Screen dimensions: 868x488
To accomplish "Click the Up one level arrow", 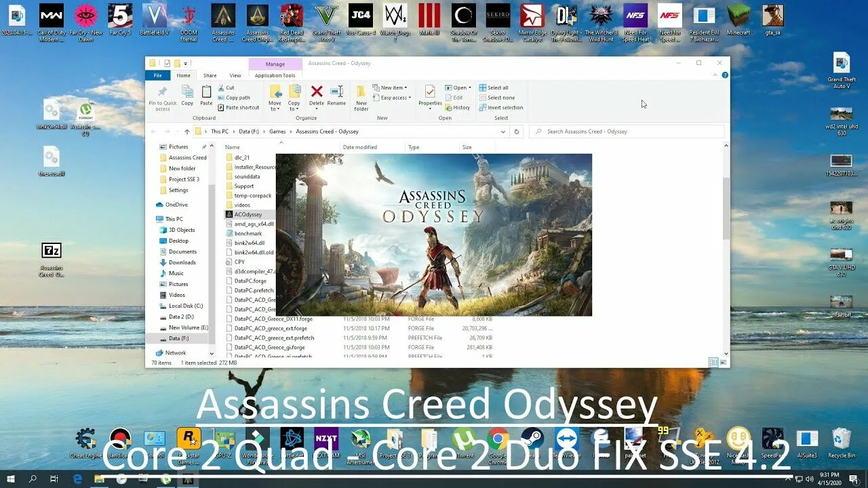I will (x=187, y=131).
